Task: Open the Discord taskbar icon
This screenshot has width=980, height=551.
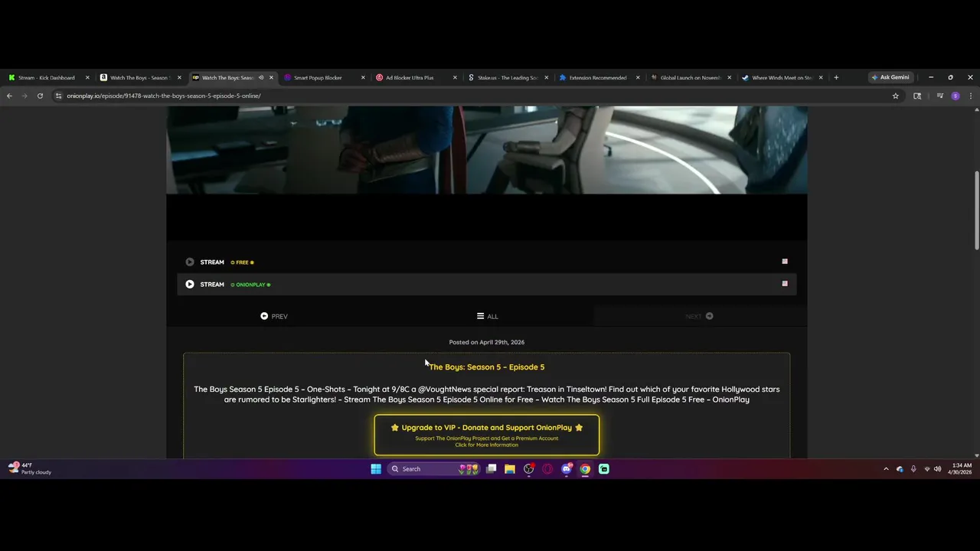Action: tap(567, 469)
